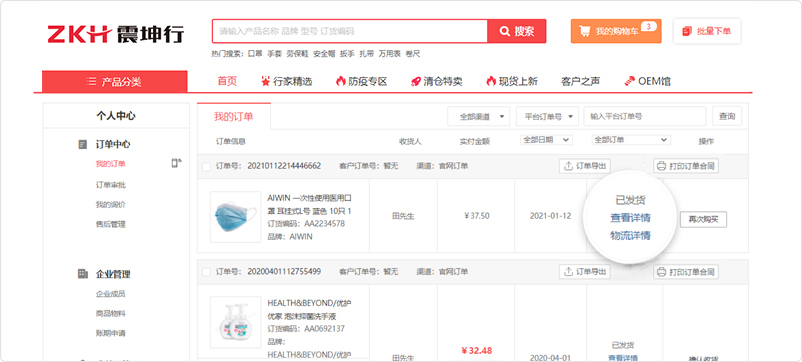Click the 已发货 status in AIWIN order
This screenshot has height=362, width=802.
[630, 200]
